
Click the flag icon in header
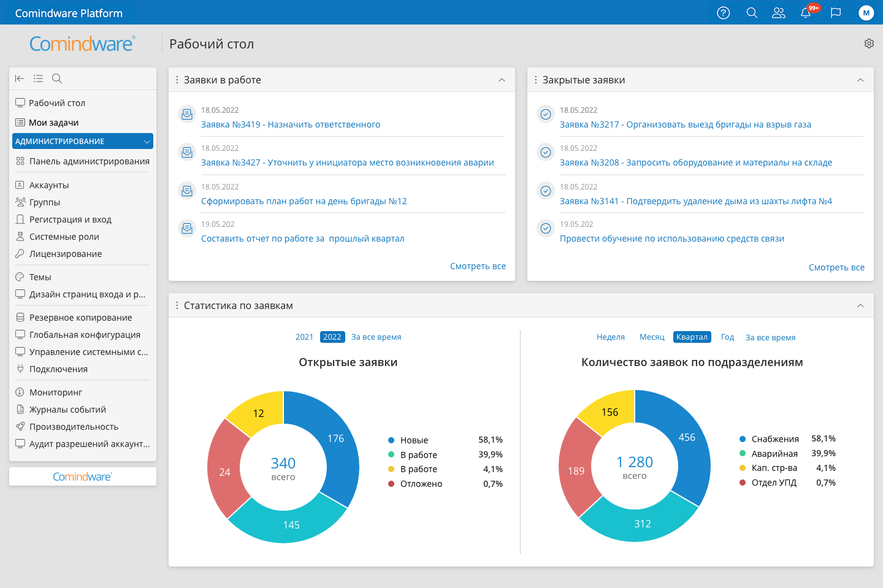[836, 13]
